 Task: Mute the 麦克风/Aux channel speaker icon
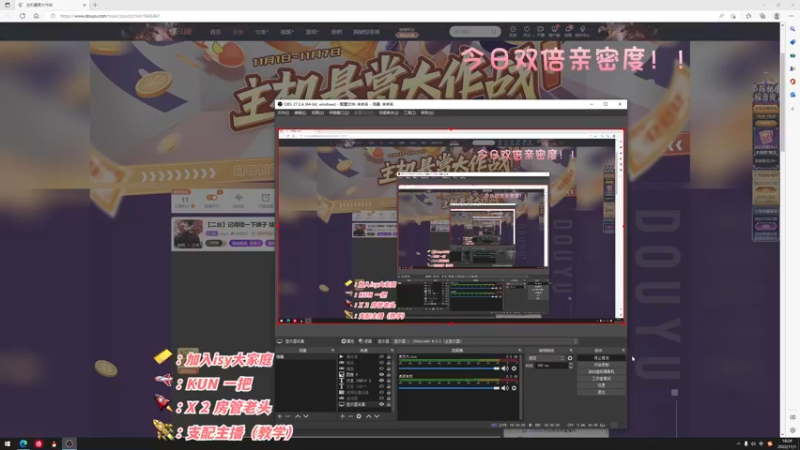tap(505, 368)
